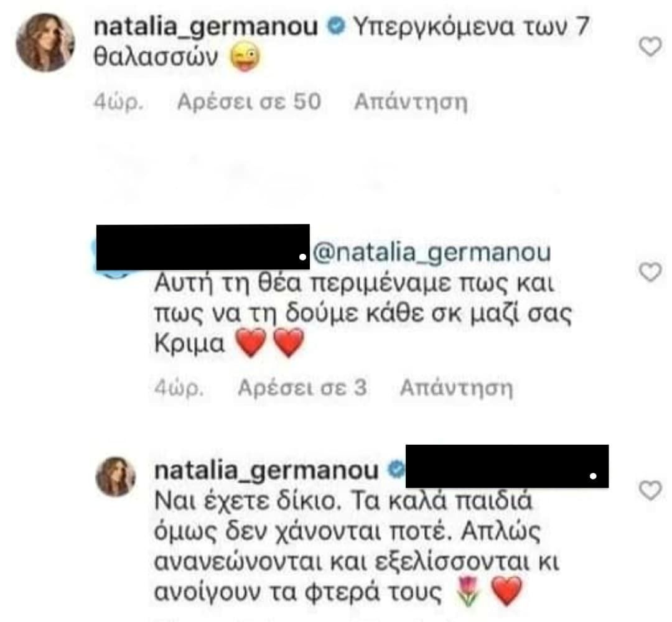Image resolution: width=672 pixels, height=622 pixels.
Task: View likes via 'Αρέσει σε 3'
Action: 302,388
